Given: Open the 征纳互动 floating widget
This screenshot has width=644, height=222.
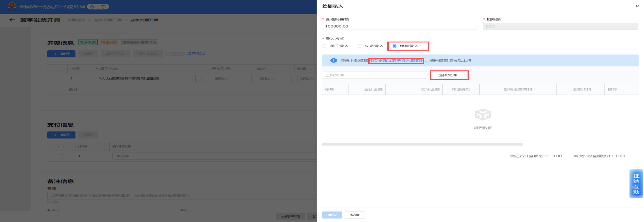Looking at the screenshot, I should point(636,183).
